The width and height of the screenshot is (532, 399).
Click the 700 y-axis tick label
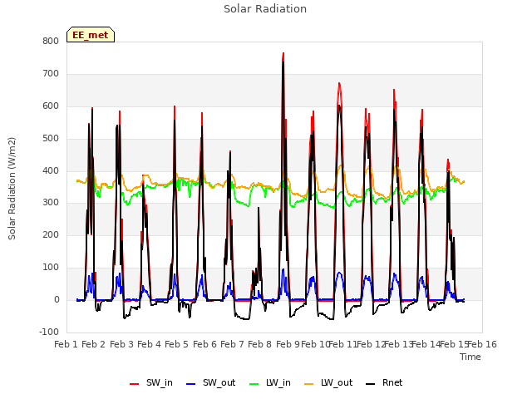pos(51,74)
